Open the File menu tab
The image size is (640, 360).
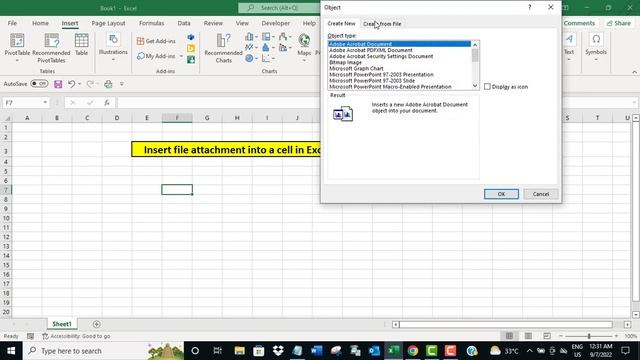tap(12, 23)
